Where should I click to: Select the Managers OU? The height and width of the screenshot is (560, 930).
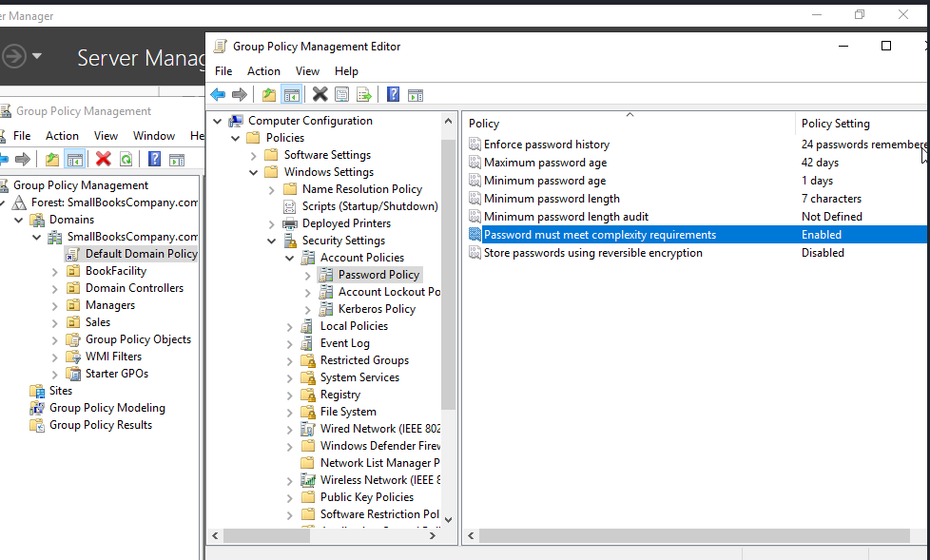coord(110,305)
